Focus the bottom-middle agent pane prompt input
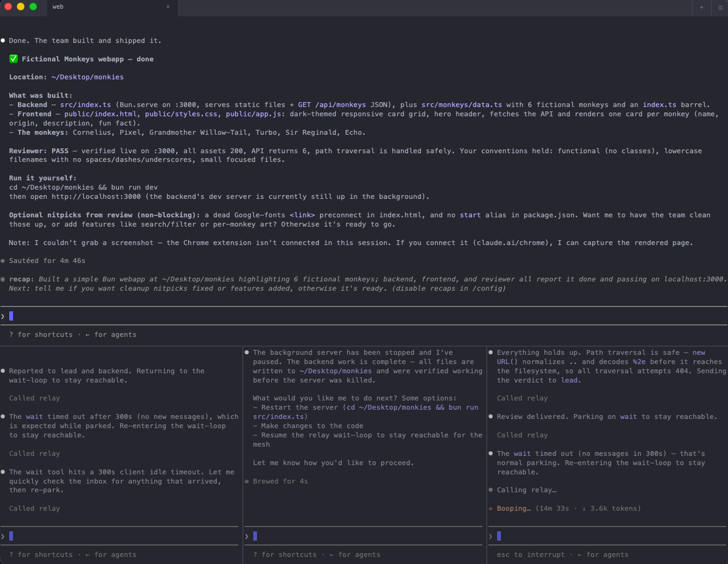Viewport: 728px width, 564px height. pos(363,536)
